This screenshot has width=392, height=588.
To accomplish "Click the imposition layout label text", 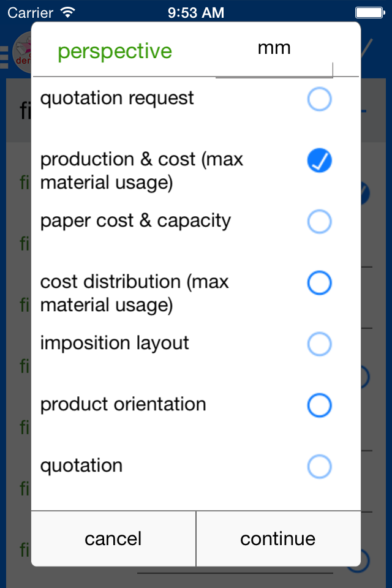I will [x=115, y=343].
